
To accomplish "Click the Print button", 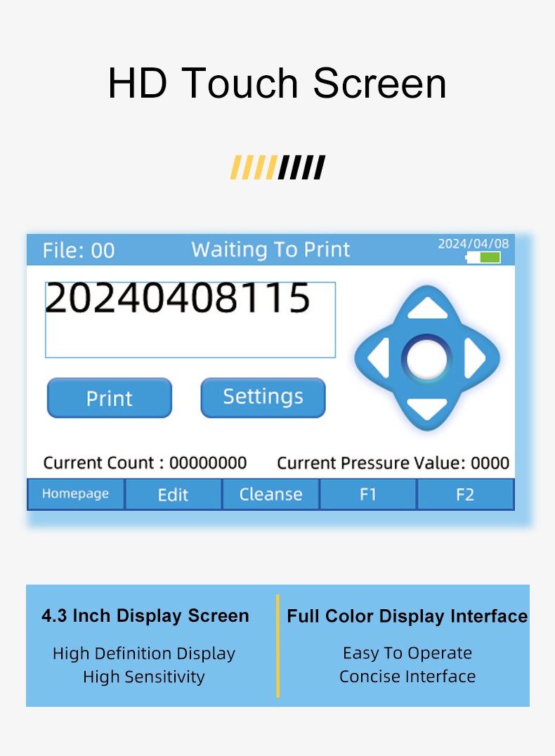I will [x=110, y=398].
